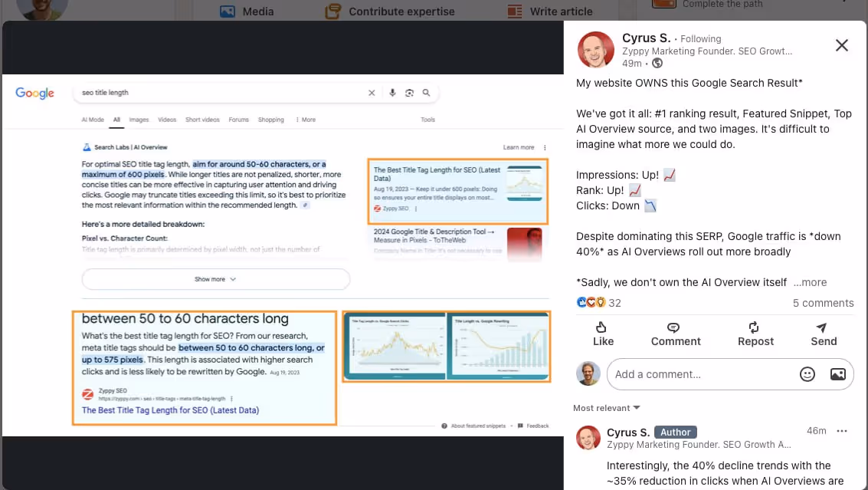
Task: Open the More search filters dropdown
Action: click(306, 120)
